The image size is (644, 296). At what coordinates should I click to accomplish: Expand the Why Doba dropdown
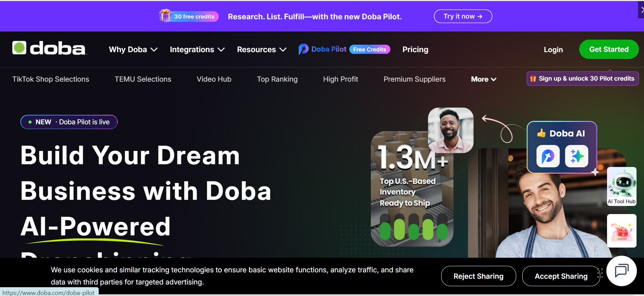[x=133, y=49]
